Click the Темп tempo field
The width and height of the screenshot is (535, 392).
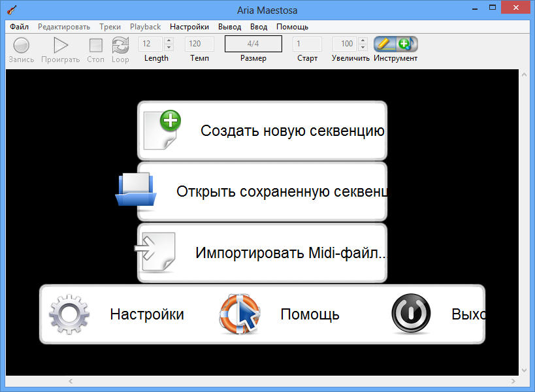[x=199, y=44]
